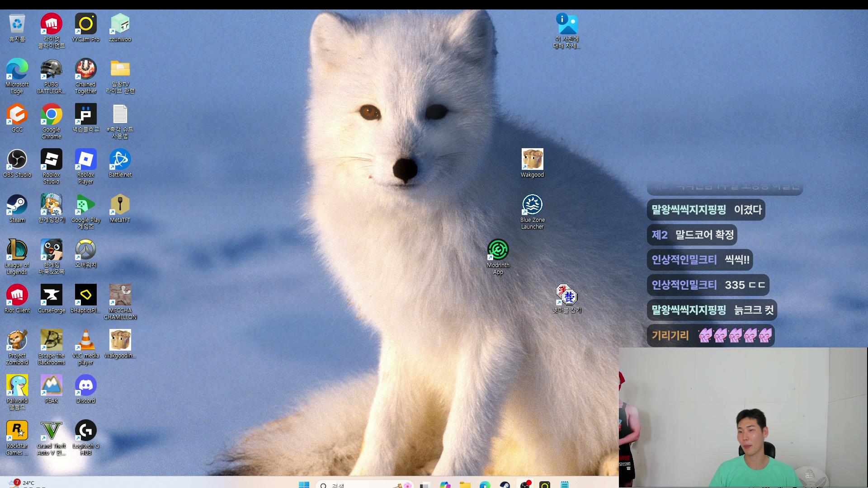Open the Roblox Studio shortcut
This screenshot has height=488, width=868.
point(52,166)
